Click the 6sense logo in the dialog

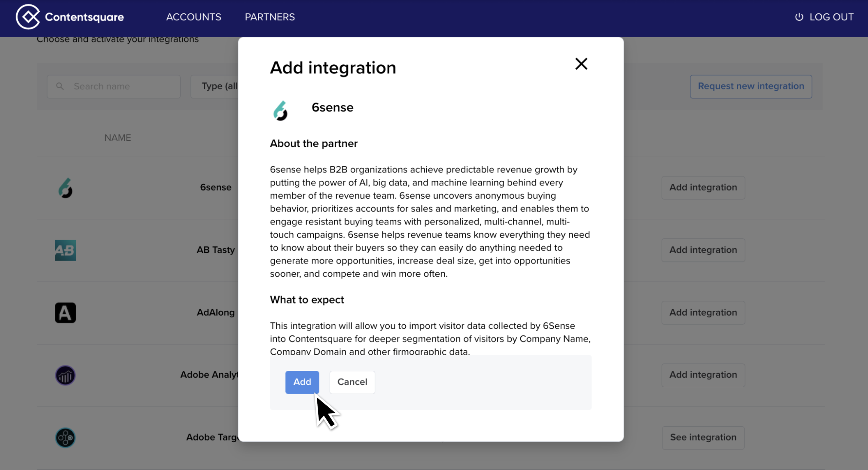[x=280, y=110]
